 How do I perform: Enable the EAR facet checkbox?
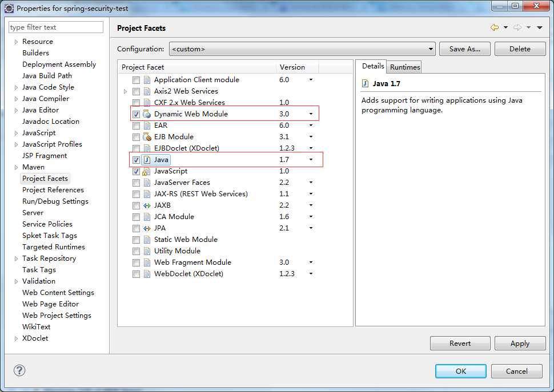tap(136, 126)
